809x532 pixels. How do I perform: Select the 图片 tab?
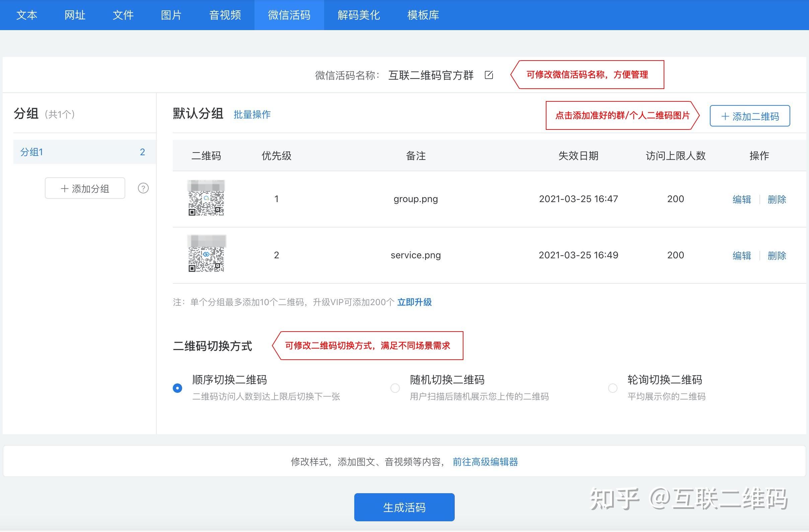[x=171, y=15]
